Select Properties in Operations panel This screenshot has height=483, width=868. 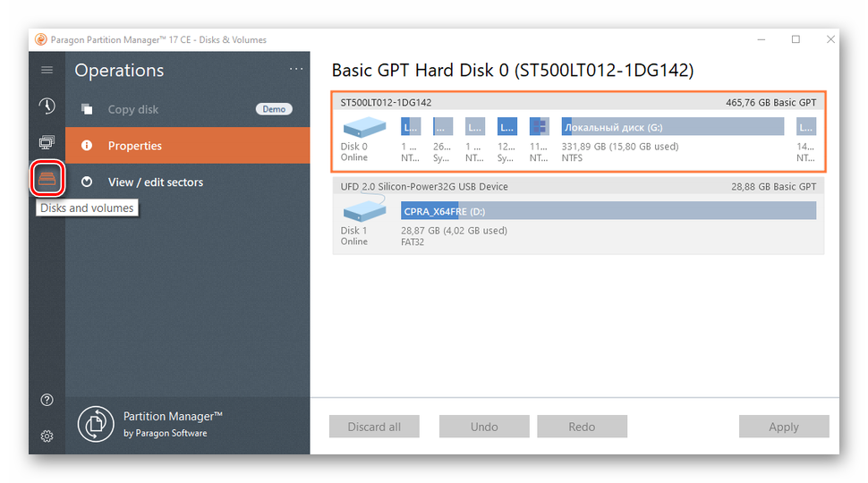[x=135, y=146]
